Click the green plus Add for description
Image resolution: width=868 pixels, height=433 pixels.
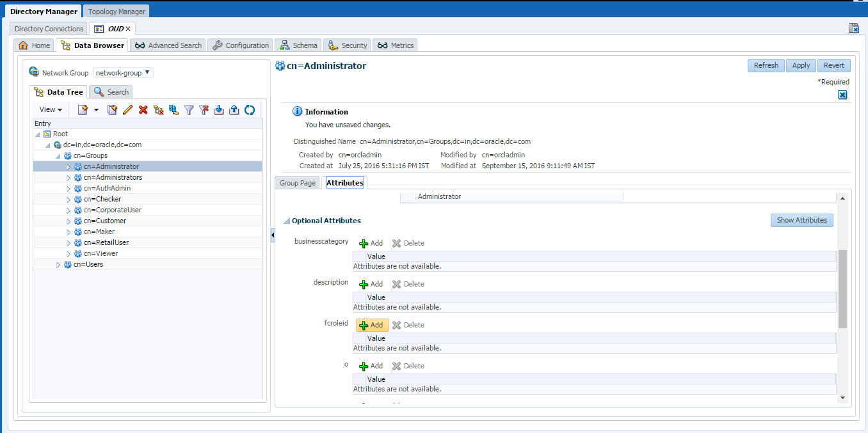click(x=371, y=284)
